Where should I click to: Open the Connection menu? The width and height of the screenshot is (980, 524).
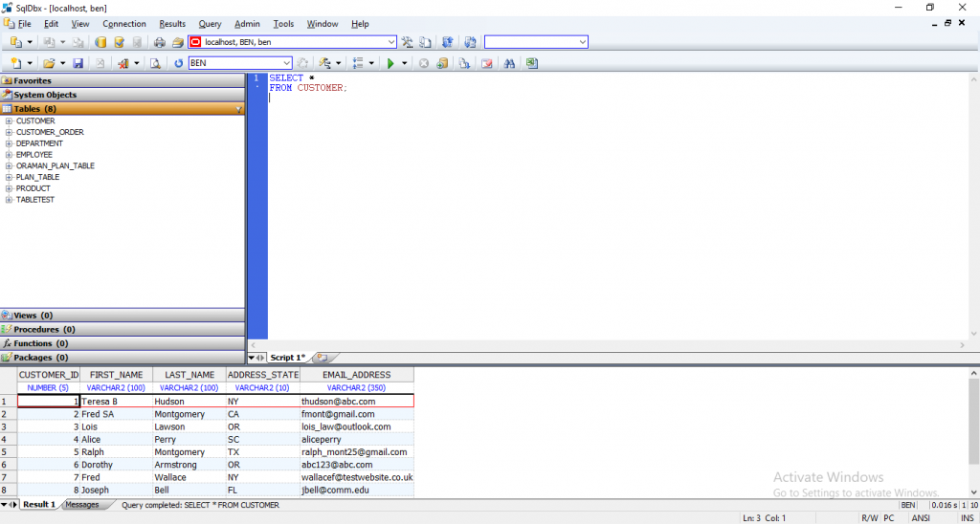(124, 24)
